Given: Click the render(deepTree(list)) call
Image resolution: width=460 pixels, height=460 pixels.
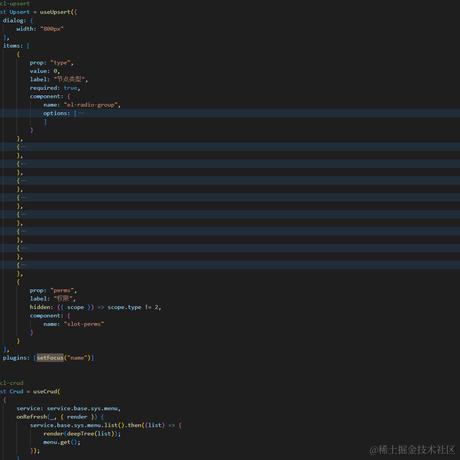Looking at the screenshot, I should [82, 434].
